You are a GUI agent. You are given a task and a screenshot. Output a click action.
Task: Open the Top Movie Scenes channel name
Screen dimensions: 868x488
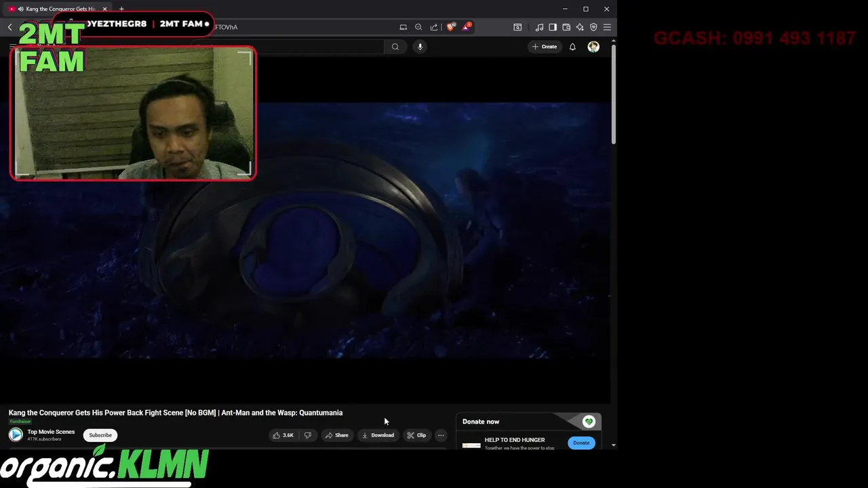click(x=51, y=432)
